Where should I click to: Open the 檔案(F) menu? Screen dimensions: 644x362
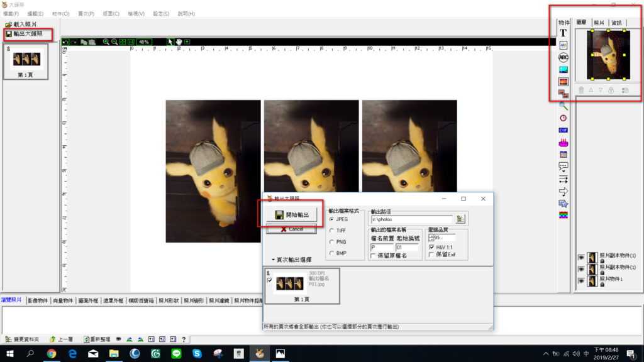point(11,14)
